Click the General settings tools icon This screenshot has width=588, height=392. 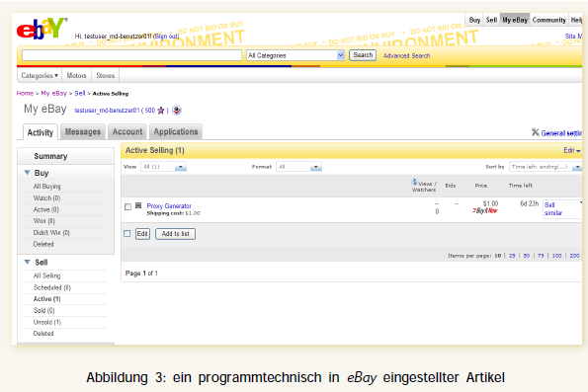535,132
